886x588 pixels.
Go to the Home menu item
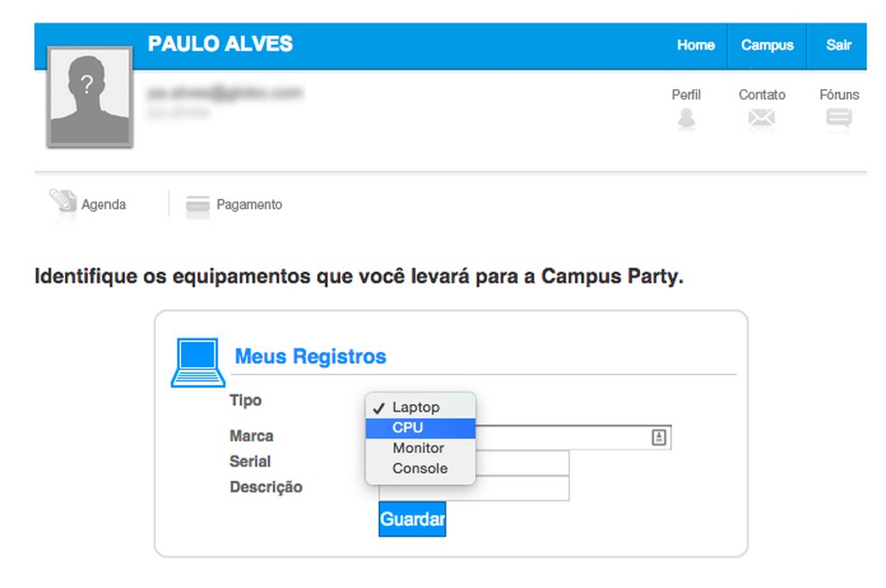pyautogui.click(x=695, y=45)
